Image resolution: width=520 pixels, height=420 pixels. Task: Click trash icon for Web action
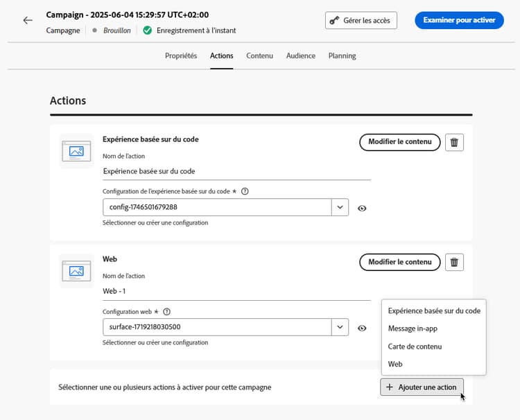pyautogui.click(x=454, y=262)
